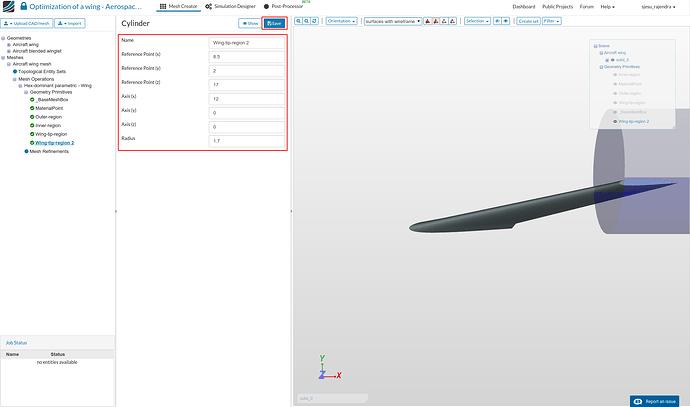
Task: Select Hex-dominant parametric - Wing operation
Action: point(58,86)
